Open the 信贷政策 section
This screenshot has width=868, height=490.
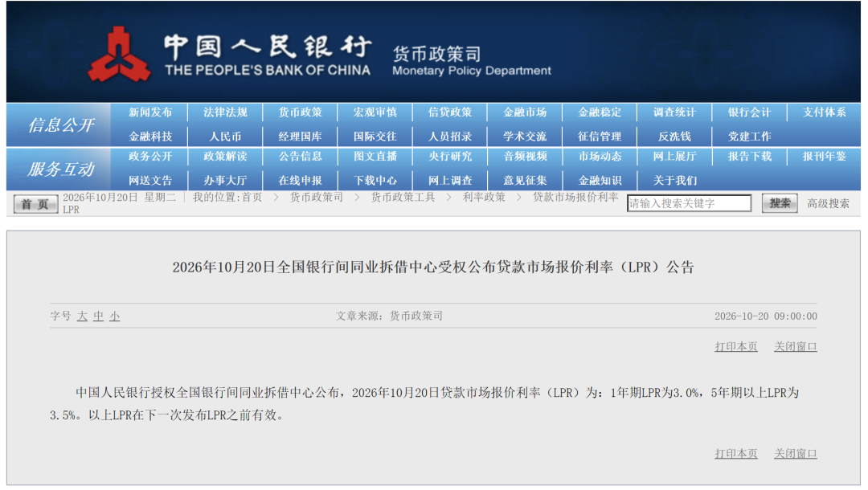click(449, 112)
